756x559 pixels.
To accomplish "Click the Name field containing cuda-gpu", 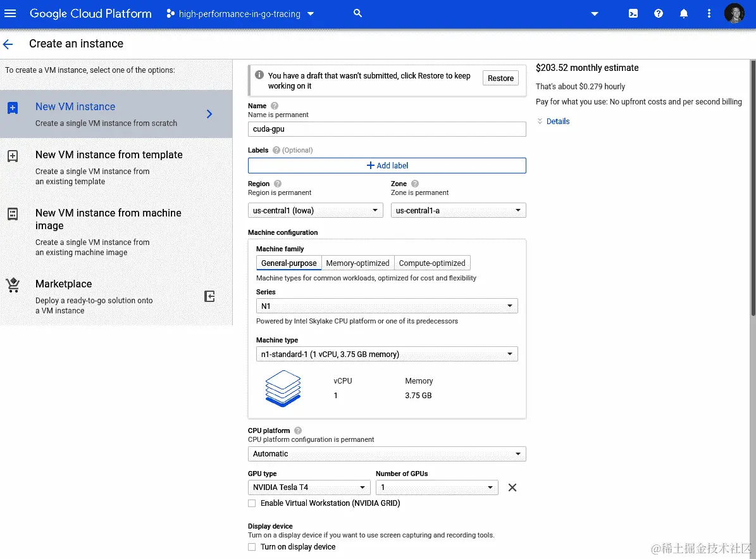I will tap(387, 129).
